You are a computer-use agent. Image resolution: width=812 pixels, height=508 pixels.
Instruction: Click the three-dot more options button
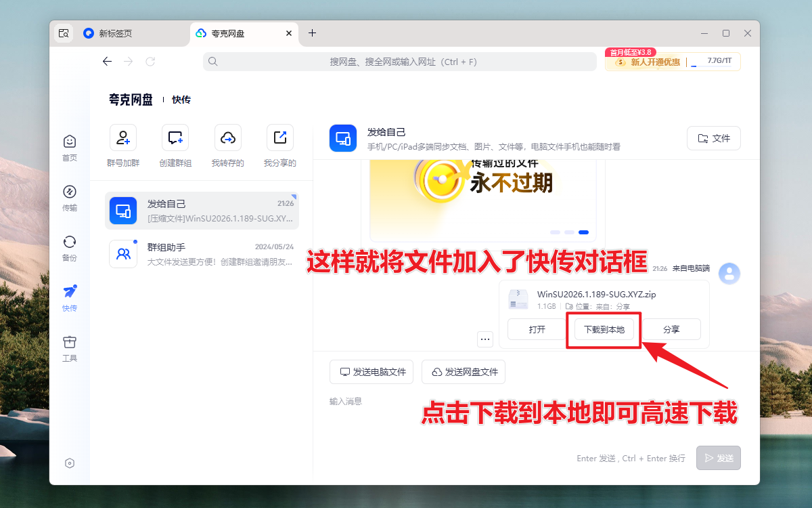point(485,339)
